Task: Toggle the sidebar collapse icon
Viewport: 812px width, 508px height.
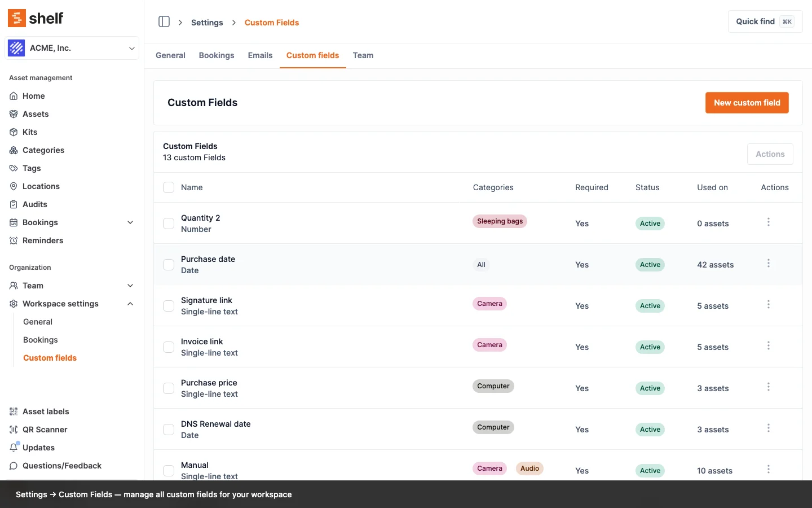Action: (164, 22)
